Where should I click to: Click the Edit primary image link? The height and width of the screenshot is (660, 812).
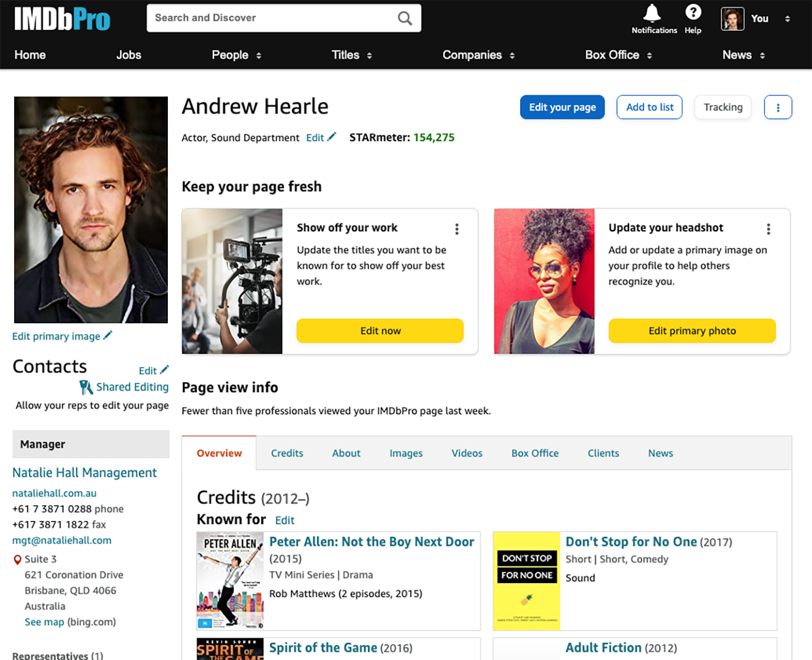point(56,336)
